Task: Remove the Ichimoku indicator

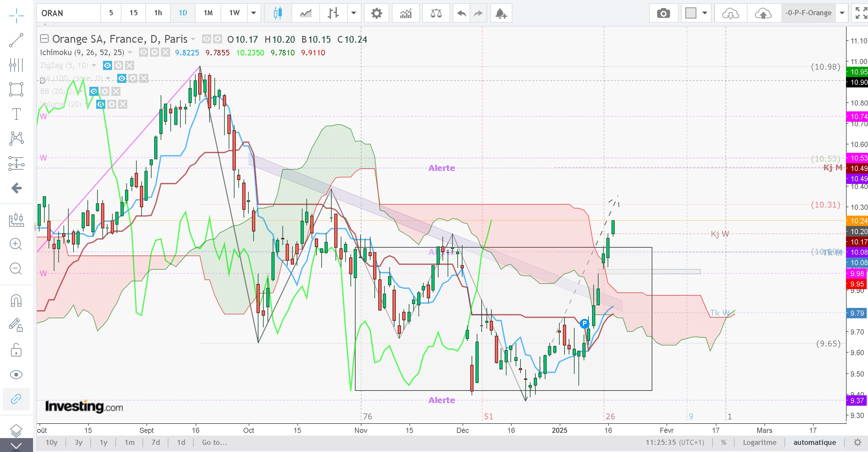Action: coord(165,52)
